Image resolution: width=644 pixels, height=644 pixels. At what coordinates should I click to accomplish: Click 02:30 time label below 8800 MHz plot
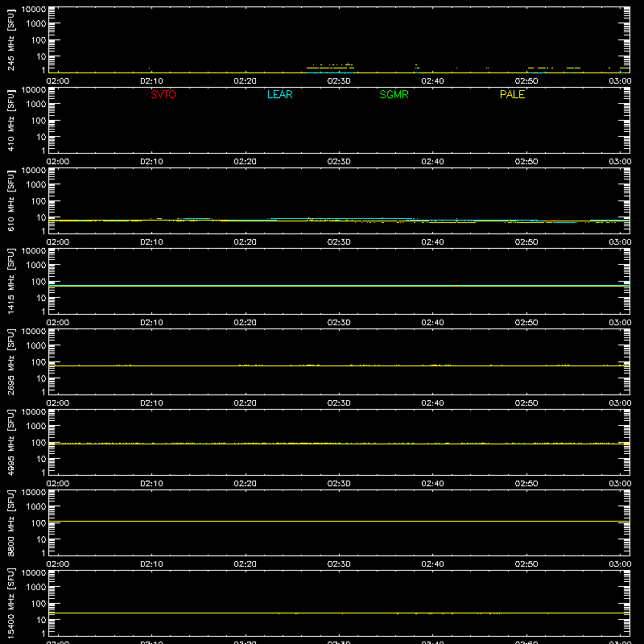(339, 564)
